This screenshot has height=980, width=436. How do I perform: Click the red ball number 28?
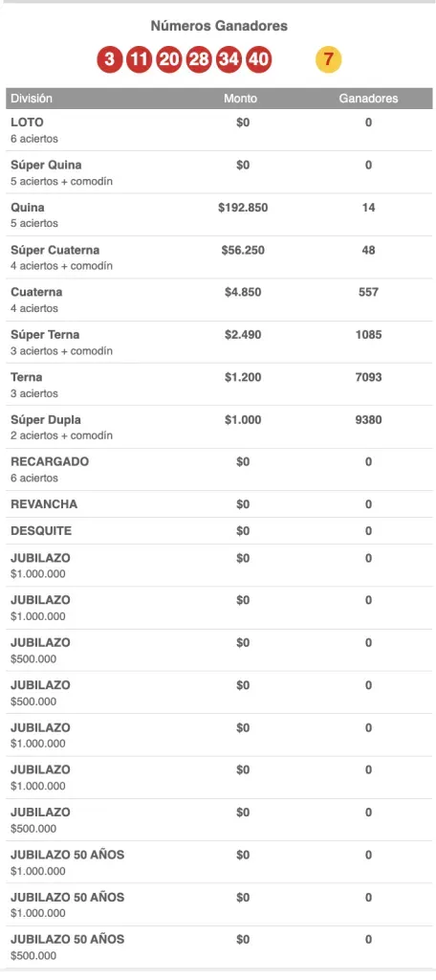[x=199, y=60]
